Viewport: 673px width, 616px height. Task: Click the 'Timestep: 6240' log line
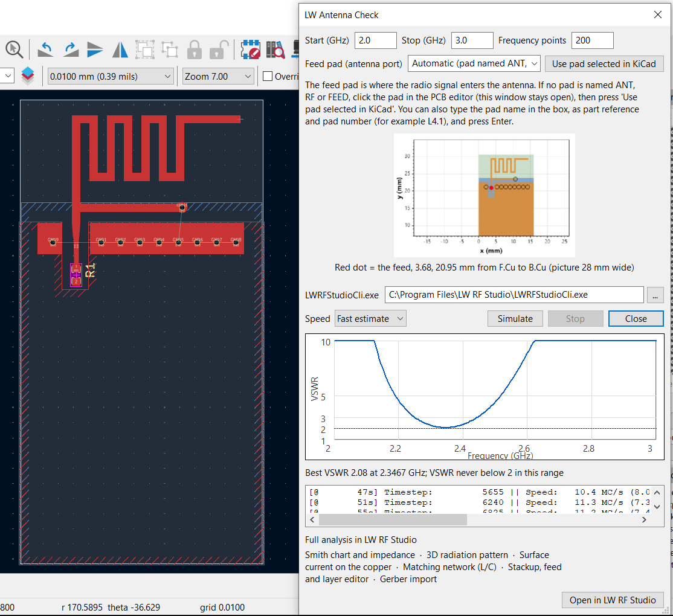point(479,502)
